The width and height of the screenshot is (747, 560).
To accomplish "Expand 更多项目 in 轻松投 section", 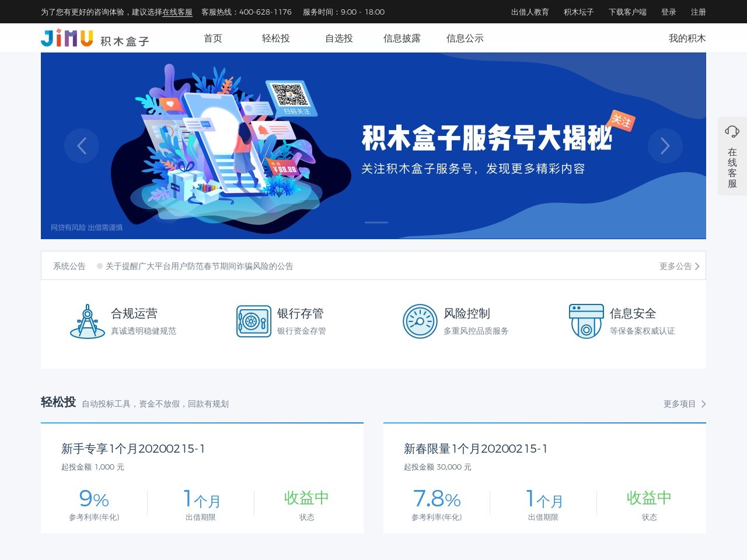I will click(685, 404).
